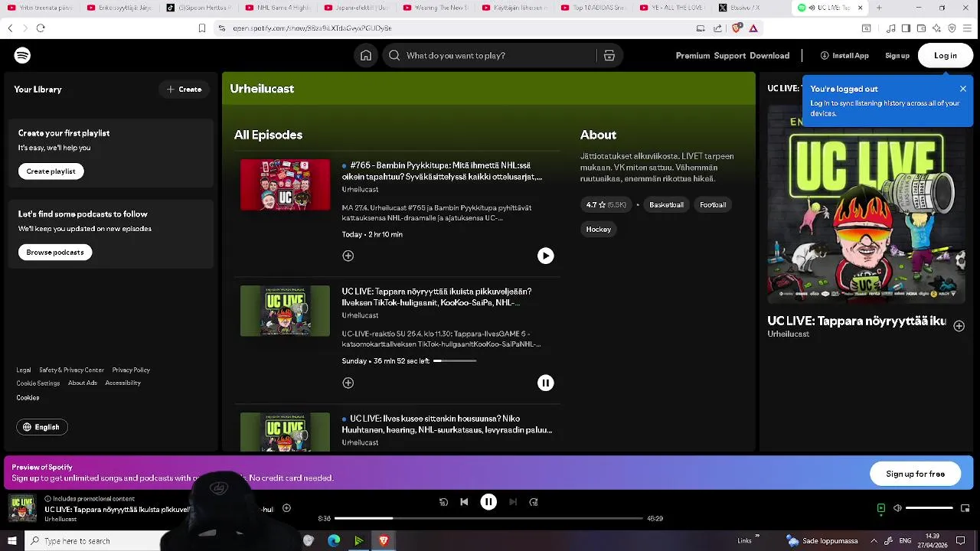
Task: Switch to the Wearing The New tab
Action: [x=433, y=8]
